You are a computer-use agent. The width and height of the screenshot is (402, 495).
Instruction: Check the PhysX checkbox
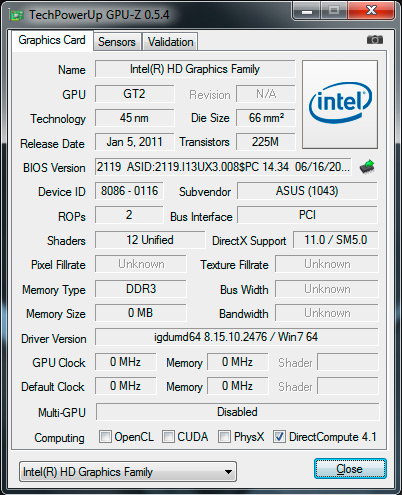(224, 436)
